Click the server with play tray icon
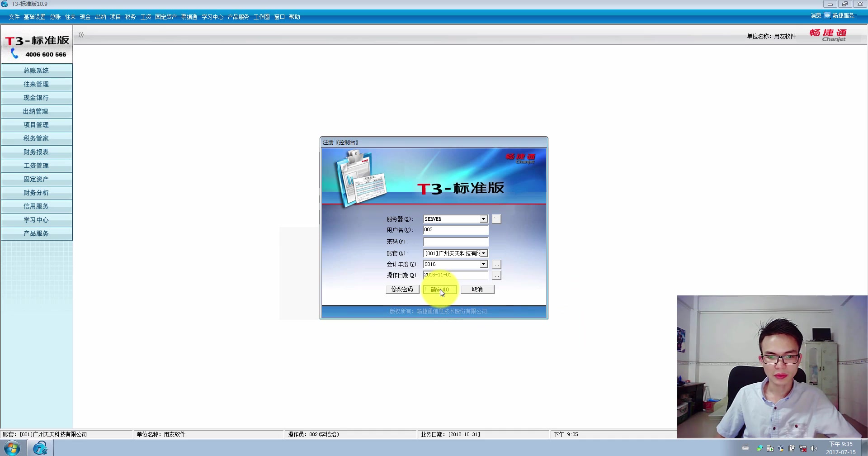Image resolution: width=868 pixels, height=456 pixels. tap(770, 448)
